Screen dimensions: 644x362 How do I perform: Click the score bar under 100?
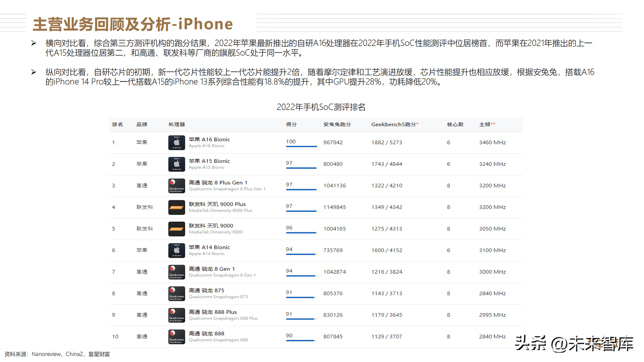301,146
